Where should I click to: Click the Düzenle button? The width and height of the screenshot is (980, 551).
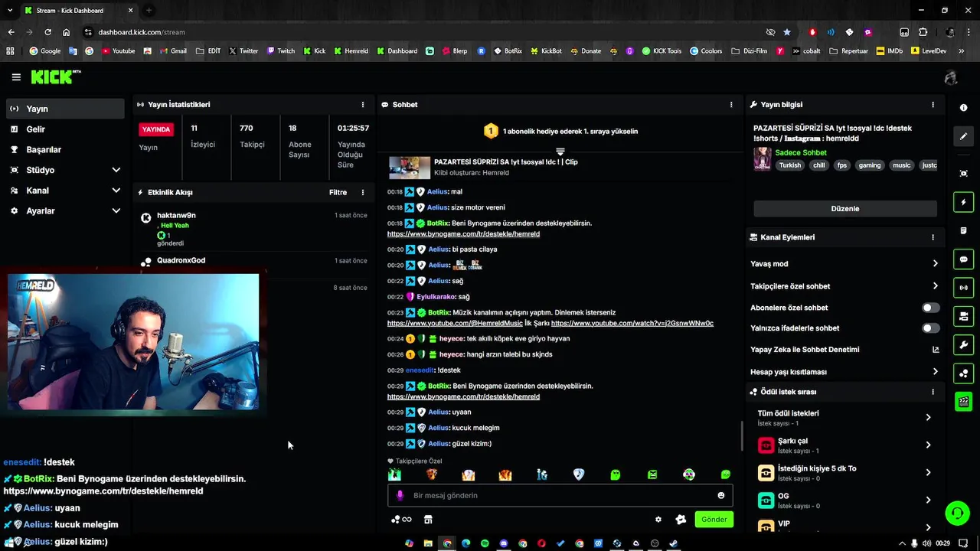pyautogui.click(x=845, y=208)
